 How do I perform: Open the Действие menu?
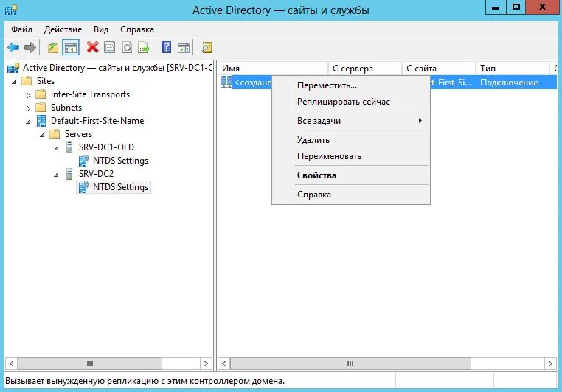pyautogui.click(x=63, y=29)
